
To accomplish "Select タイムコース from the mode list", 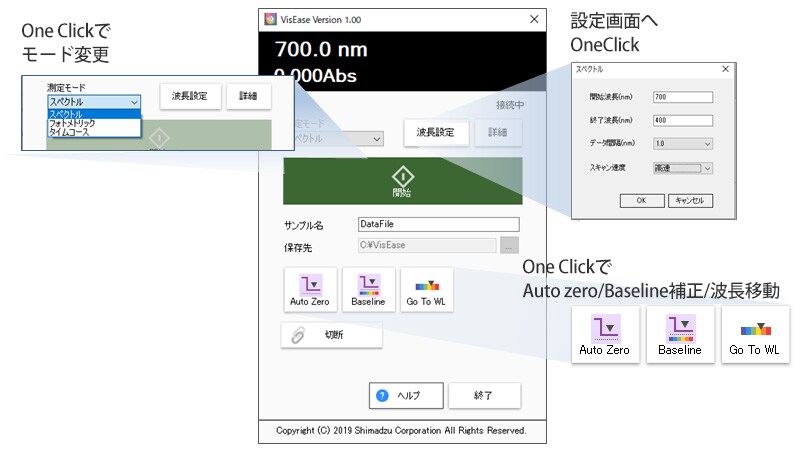I will point(94,132).
